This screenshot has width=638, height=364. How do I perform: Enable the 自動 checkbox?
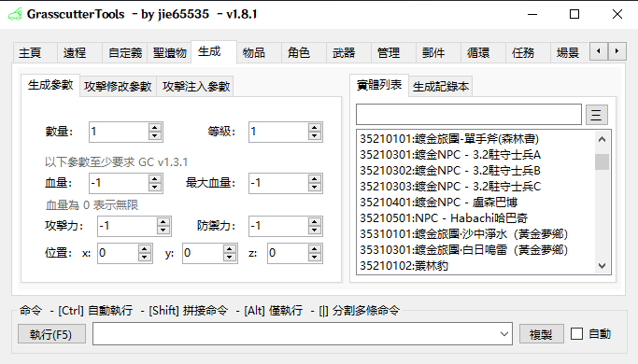pos(576,334)
